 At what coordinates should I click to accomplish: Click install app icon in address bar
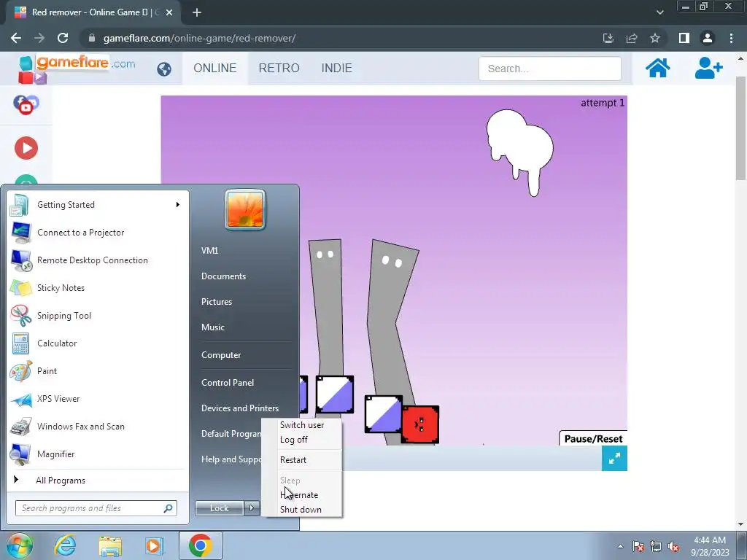point(608,38)
